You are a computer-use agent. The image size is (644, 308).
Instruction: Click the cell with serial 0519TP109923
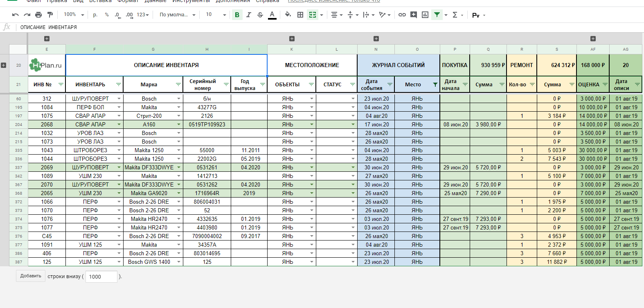coord(207,124)
